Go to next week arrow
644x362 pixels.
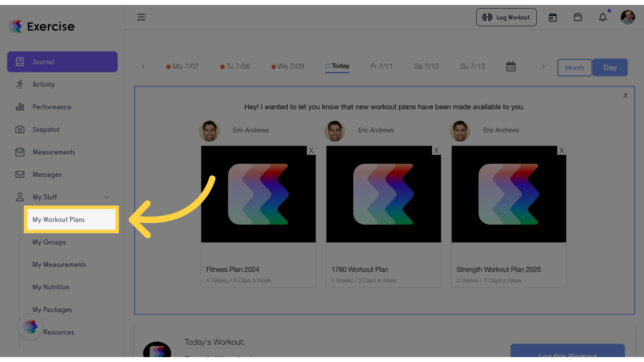tap(543, 66)
